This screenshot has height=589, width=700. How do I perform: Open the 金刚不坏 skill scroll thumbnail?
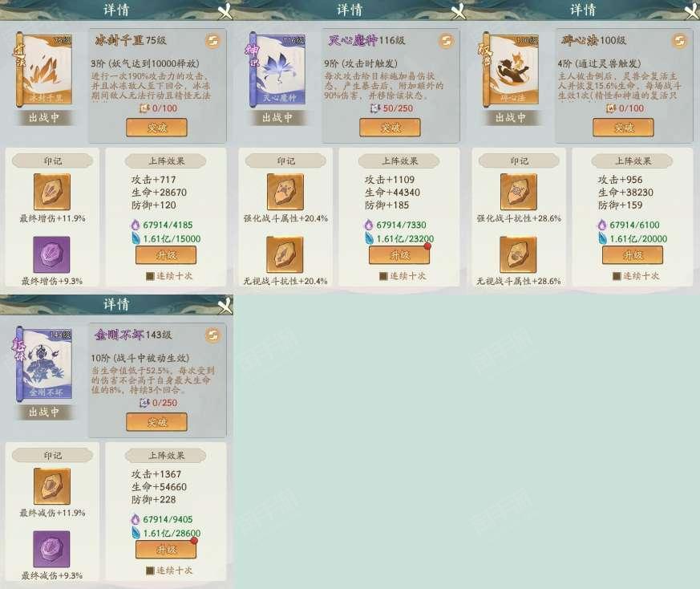pyautogui.click(x=44, y=364)
